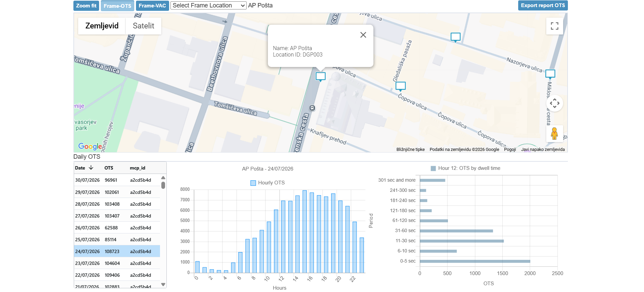Click the 61-120 sec dwell time bar

[434, 221]
